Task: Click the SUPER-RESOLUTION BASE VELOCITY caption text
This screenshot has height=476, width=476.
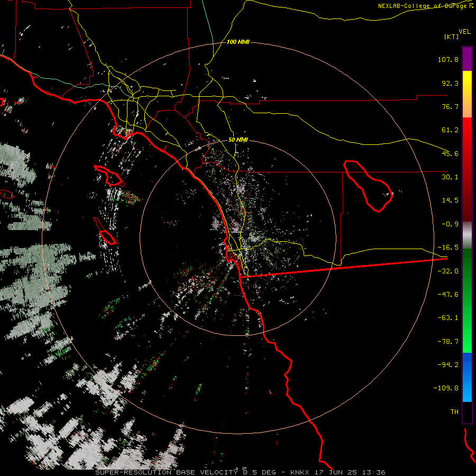Action: [167, 472]
